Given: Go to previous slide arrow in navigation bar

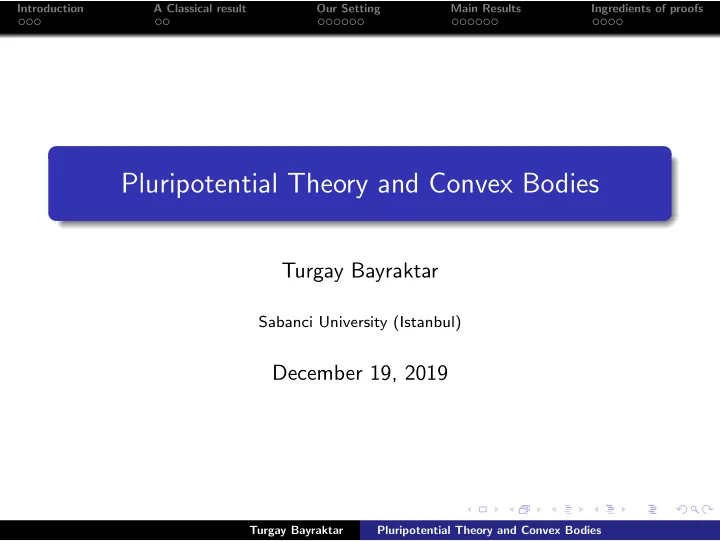Looking at the screenshot, I should pyautogui.click(x=469, y=509).
